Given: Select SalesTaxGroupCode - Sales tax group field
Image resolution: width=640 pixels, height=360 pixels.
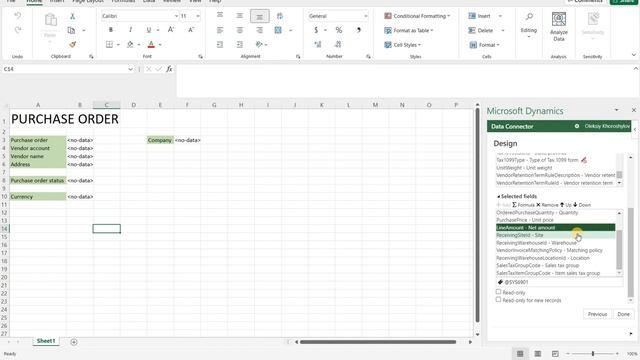Looking at the screenshot, I should click(x=555, y=265).
